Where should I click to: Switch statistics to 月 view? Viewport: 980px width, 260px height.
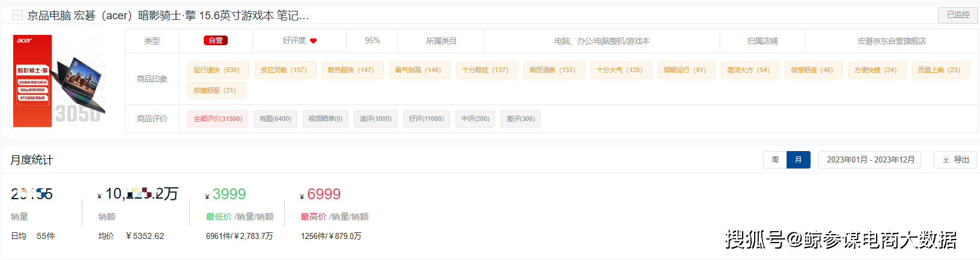click(799, 159)
